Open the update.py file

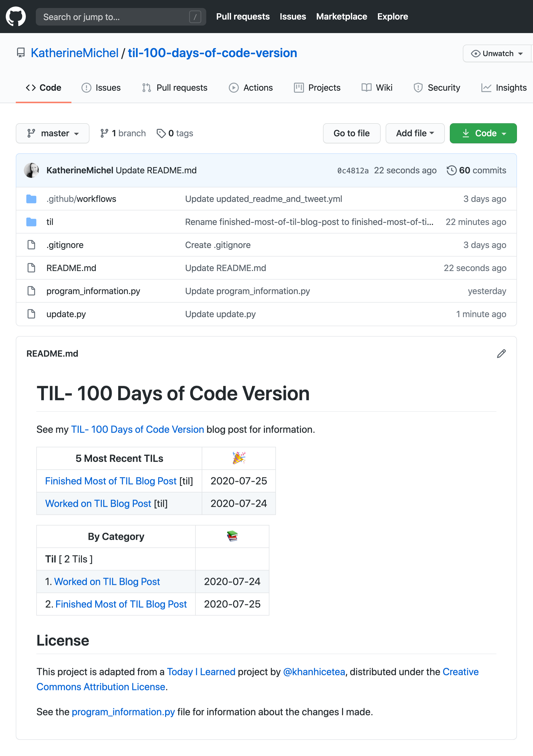coord(66,314)
